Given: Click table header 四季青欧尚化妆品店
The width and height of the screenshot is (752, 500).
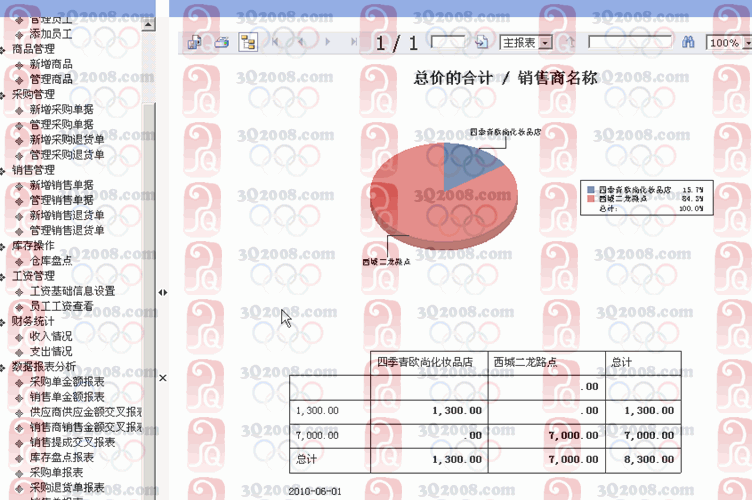Looking at the screenshot, I should tap(424, 362).
